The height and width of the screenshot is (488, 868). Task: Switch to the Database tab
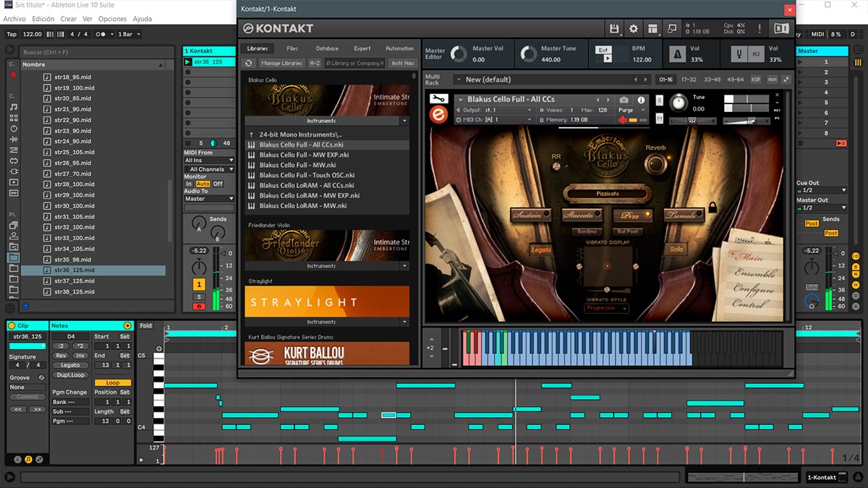(327, 48)
